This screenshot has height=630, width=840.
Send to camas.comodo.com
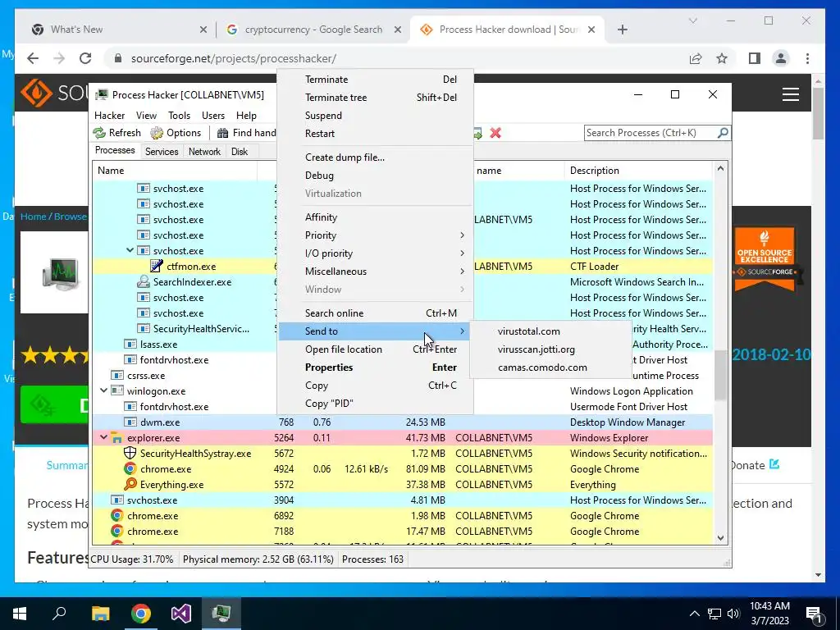coord(550,367)
